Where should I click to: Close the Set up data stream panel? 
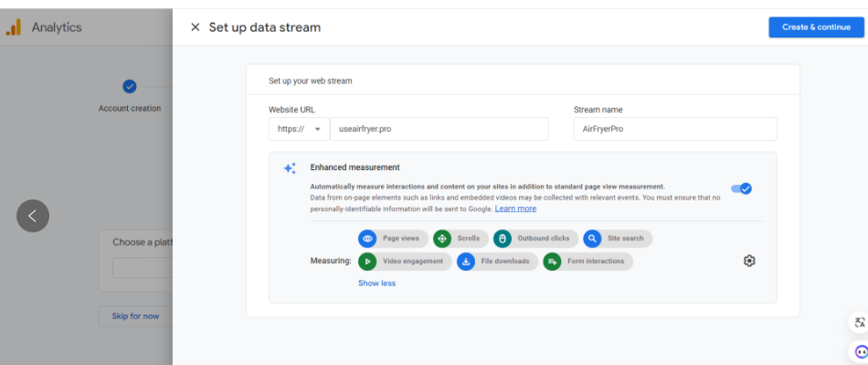195,27
